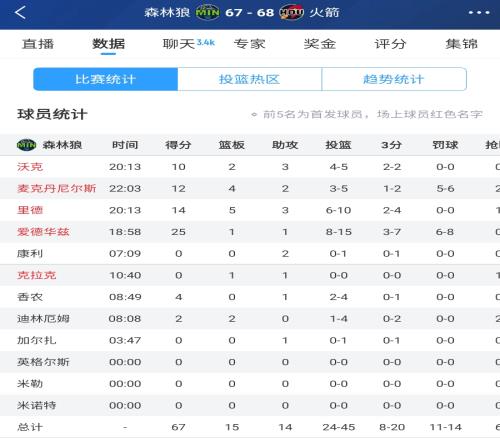Select the 投篮热区 segment
The width and height of the screenshot is (500, 440).
coord(250,79)
